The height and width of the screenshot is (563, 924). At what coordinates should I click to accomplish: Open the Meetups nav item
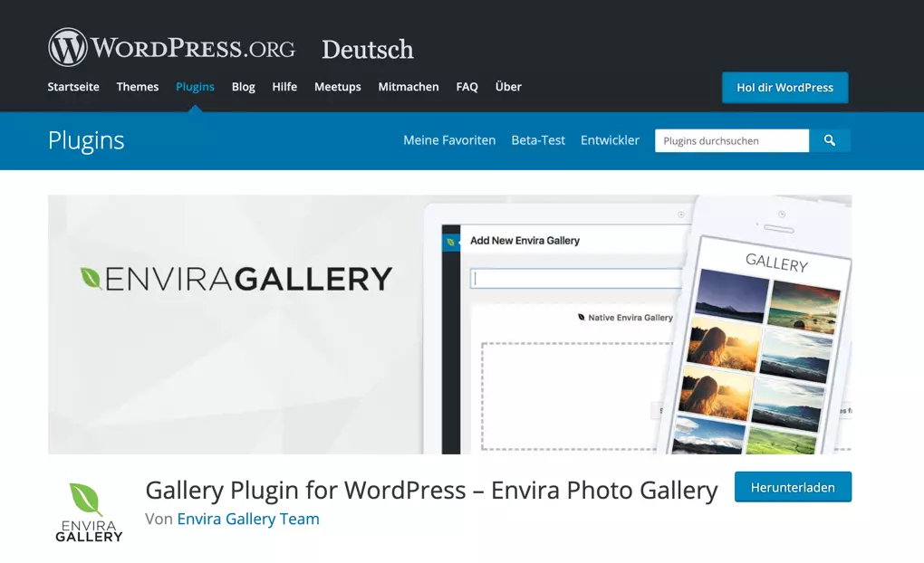tap(338, 87)
